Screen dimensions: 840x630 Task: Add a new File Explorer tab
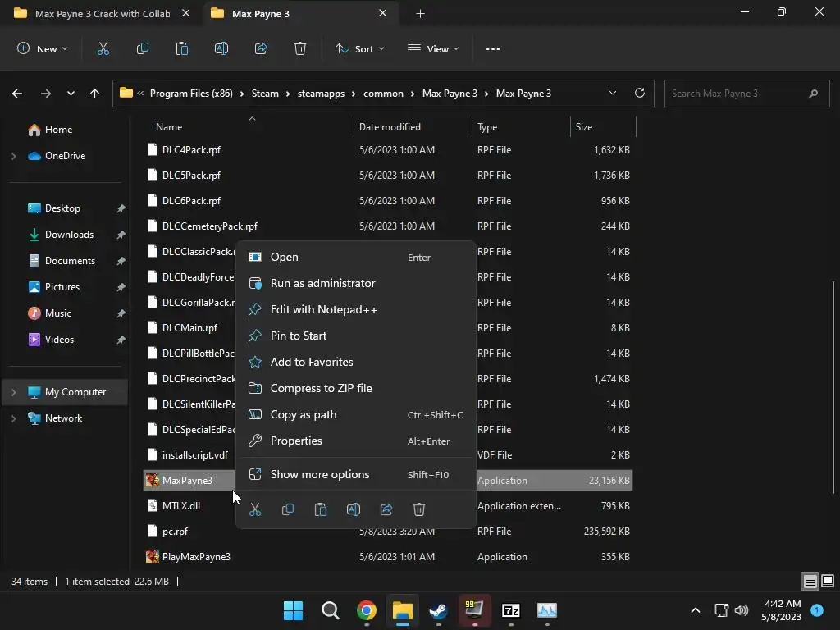click(421, 14)
